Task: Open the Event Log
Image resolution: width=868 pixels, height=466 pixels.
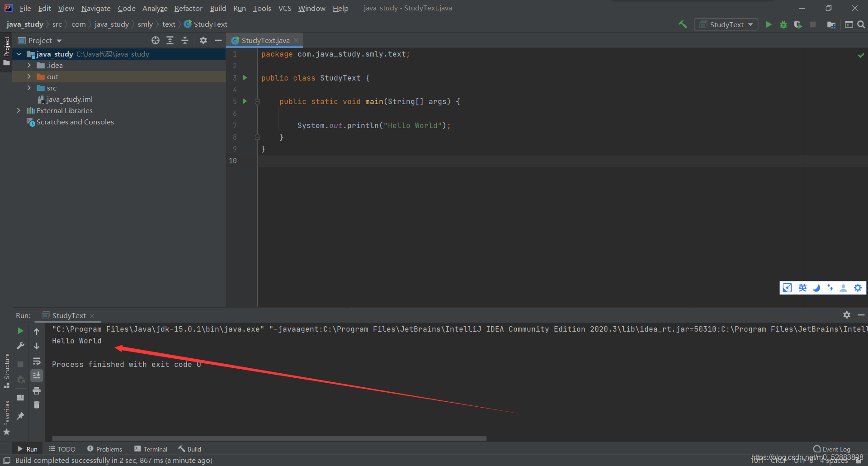Action: (832, 449)
